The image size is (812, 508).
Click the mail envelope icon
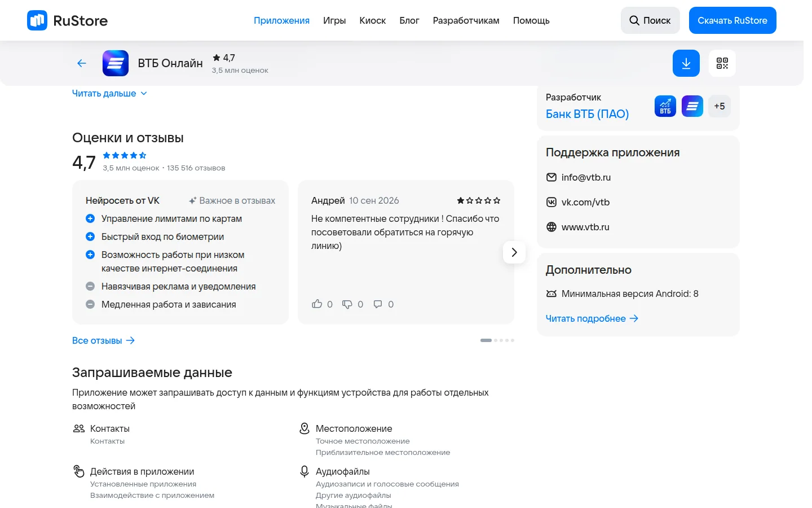coord(551,177)
